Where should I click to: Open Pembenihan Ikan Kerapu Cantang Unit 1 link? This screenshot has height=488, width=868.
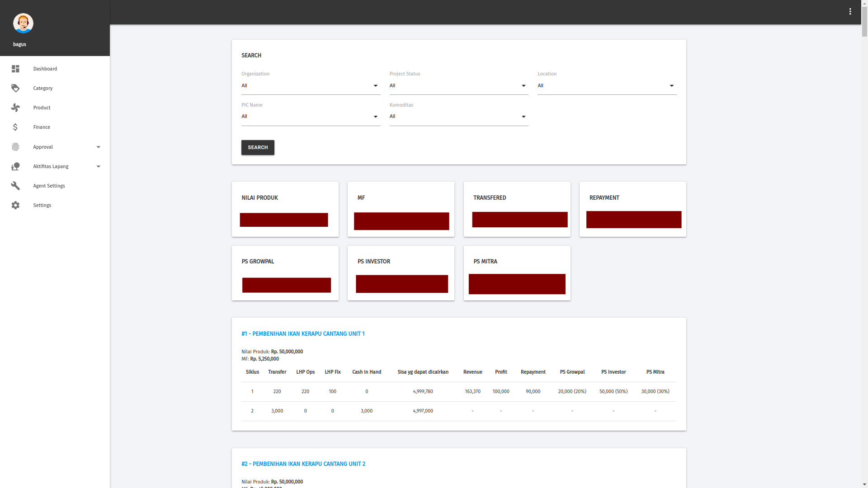303,334
